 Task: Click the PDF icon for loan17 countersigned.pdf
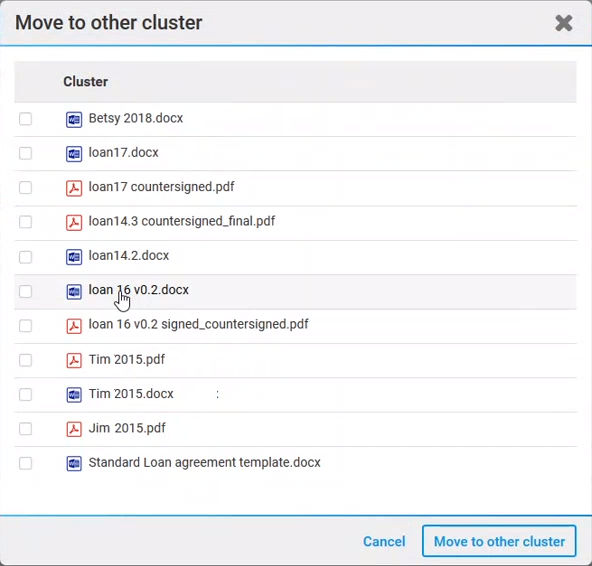tap(74, 188)
